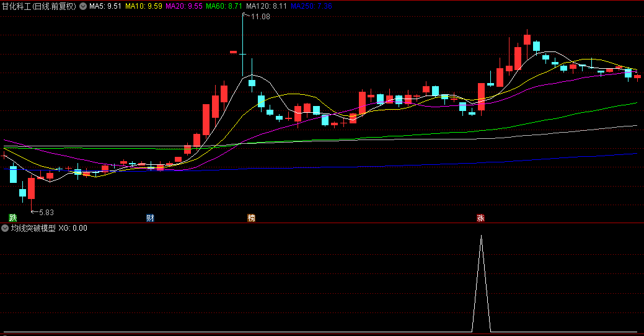Image resolution: width=644 pixels, height=336 pixels.
Task: Select the MA20: 9.55 label
Action: [184, 6]
